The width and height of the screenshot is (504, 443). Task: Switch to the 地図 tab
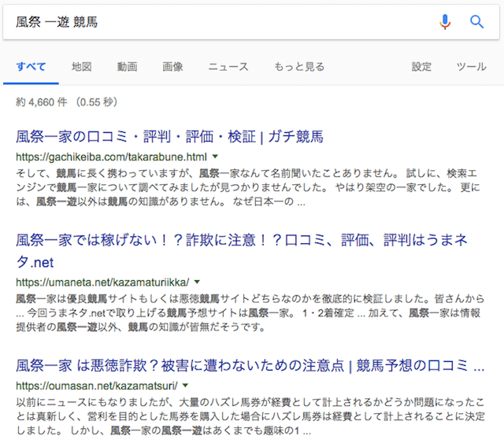click(x=81, y=67)
